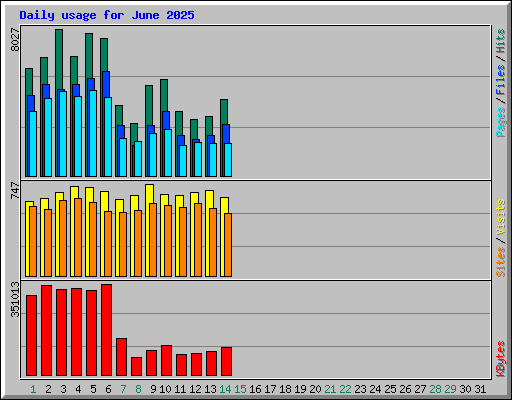Click day 6 on the x-axis
512x400 pixels.
(x=108, y=389)
